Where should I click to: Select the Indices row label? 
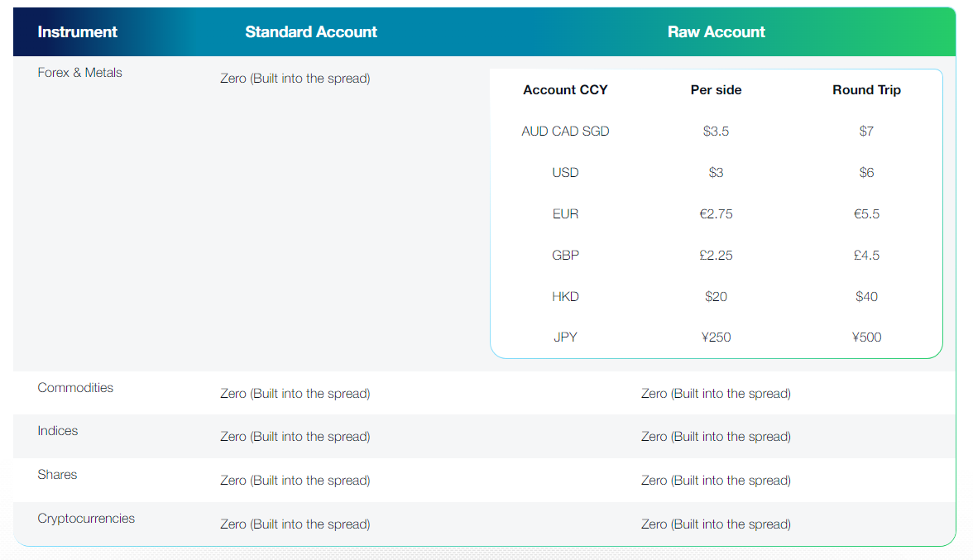point(58,431)
